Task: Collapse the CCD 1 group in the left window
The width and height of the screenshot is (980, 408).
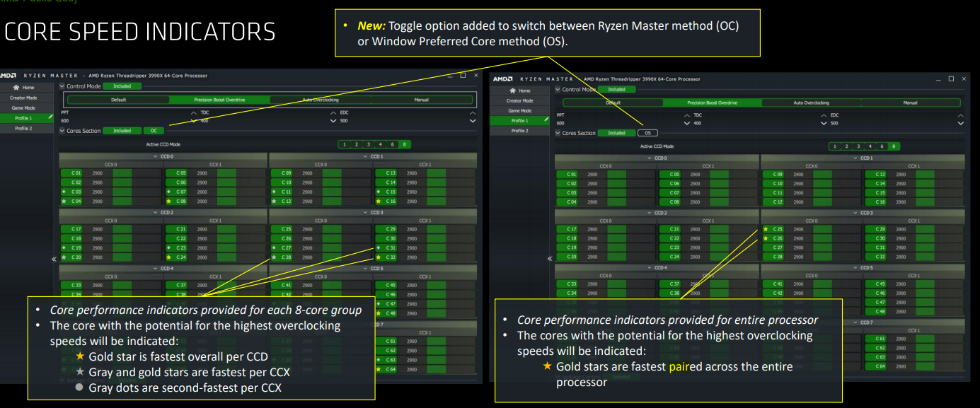Action: pos(364,156)
